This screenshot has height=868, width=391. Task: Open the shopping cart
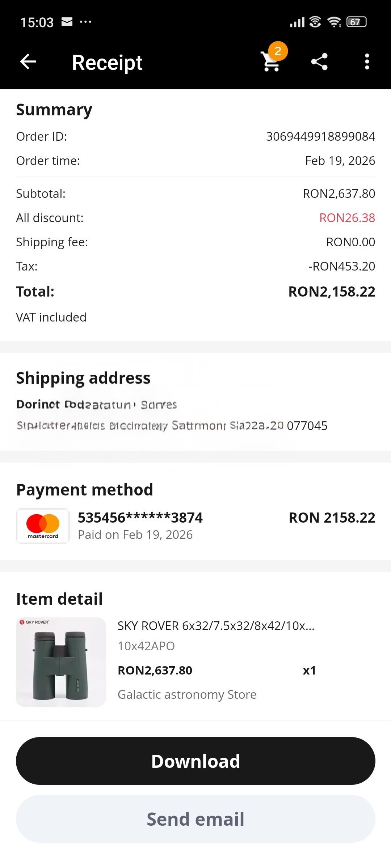click(x=270, y=62)
